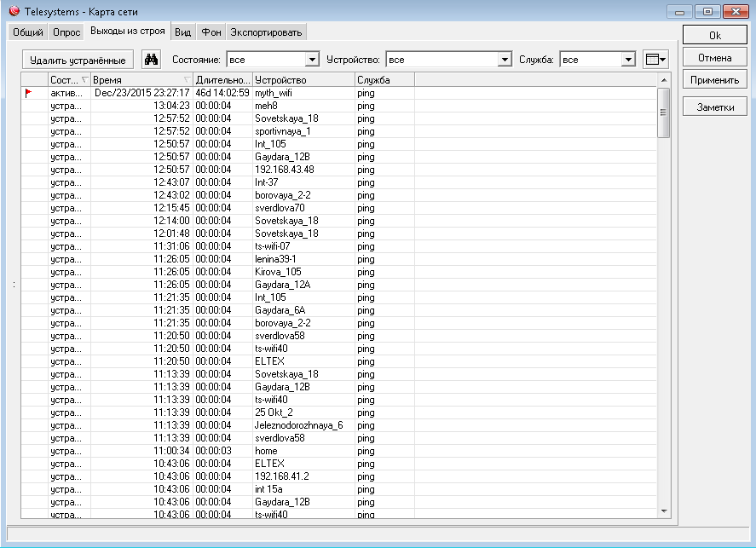Select the ts-wifi-07 row
Screen dimensions: 756x548
click(x=338, y=246)
